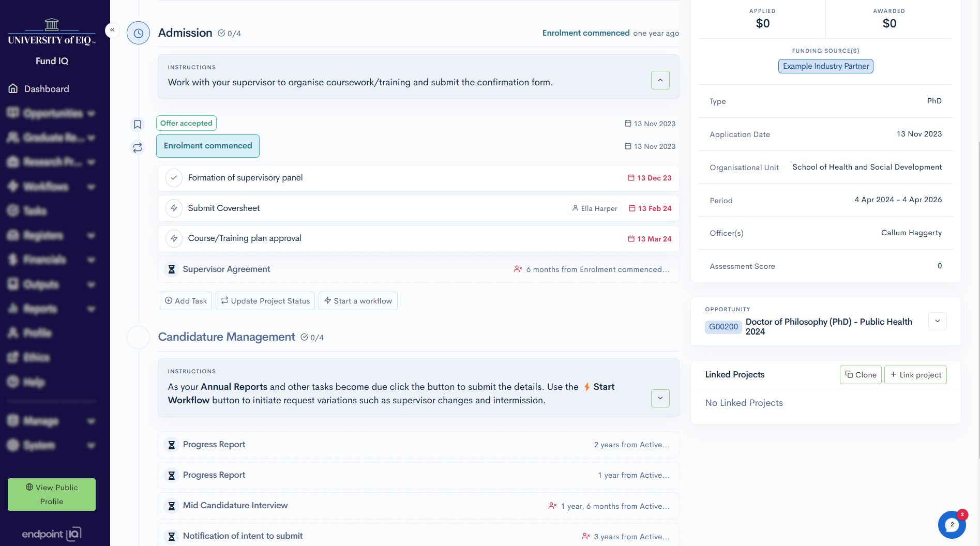Viewport: 980px width, 546px height.
Task: Open View Public Profile
Action: coord(52,494)
